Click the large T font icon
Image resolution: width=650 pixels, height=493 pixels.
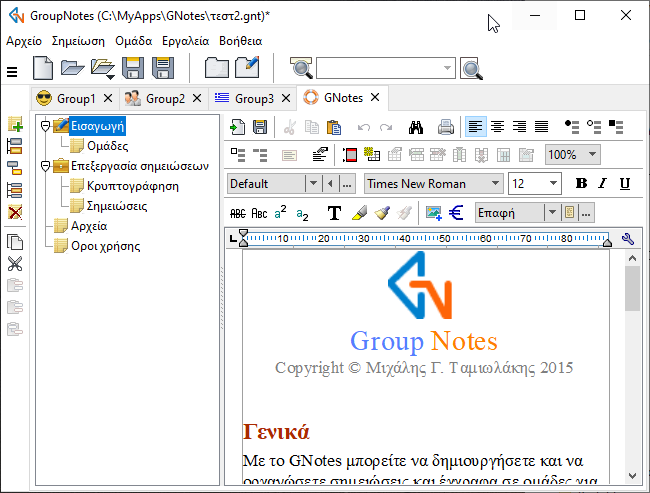click(334, 213)
